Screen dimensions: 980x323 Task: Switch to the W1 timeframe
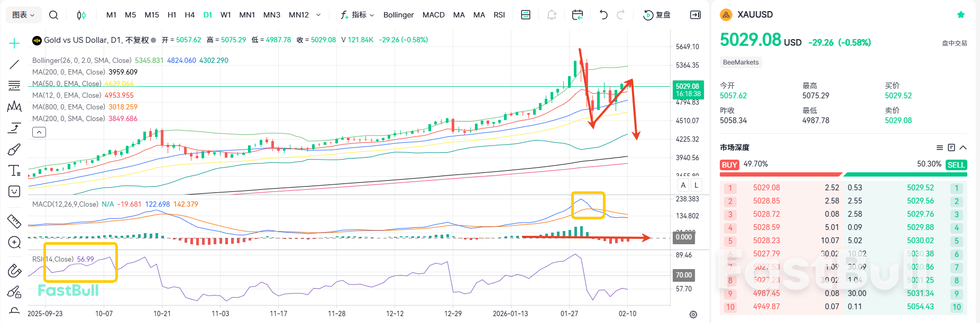[225, 15]
